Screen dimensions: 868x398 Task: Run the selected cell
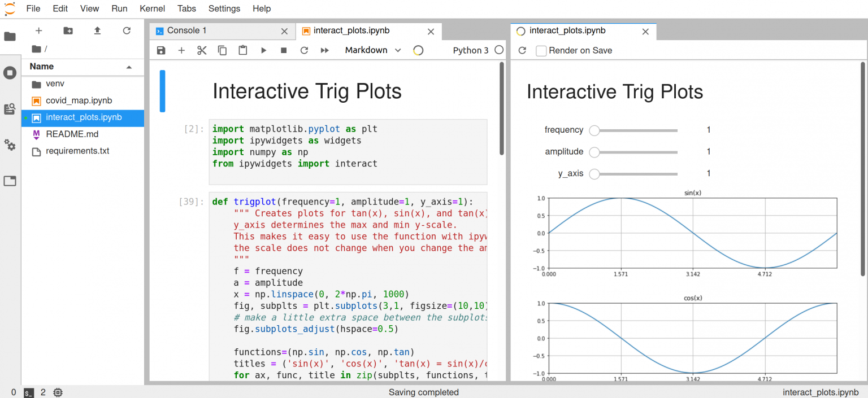pos(263,50)
